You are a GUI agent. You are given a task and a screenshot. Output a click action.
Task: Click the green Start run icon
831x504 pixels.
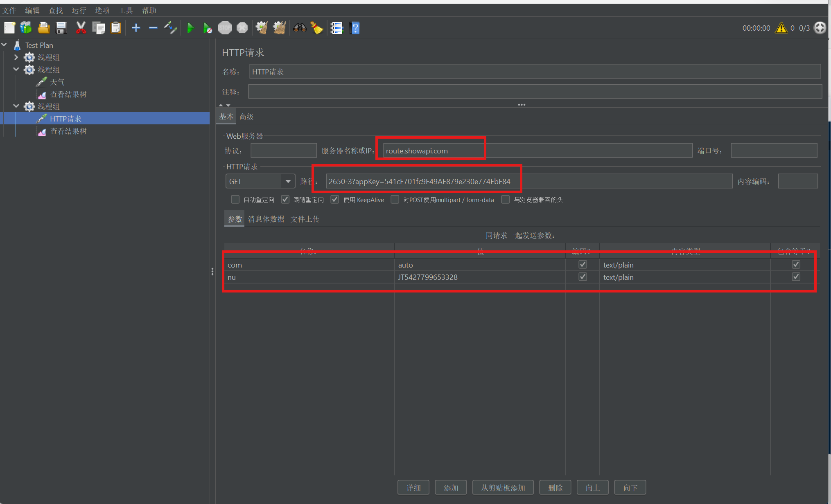pos(190,28)
